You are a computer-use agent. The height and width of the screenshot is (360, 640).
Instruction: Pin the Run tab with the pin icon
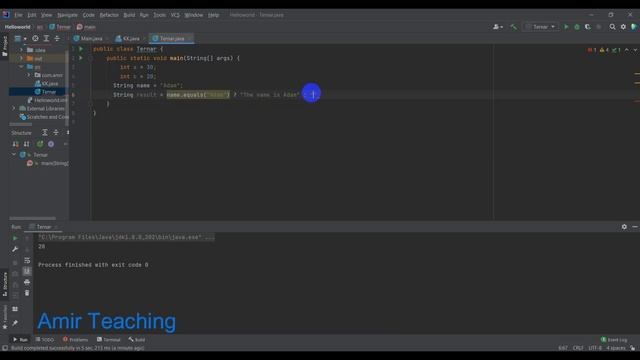click(x=15, y=323)
